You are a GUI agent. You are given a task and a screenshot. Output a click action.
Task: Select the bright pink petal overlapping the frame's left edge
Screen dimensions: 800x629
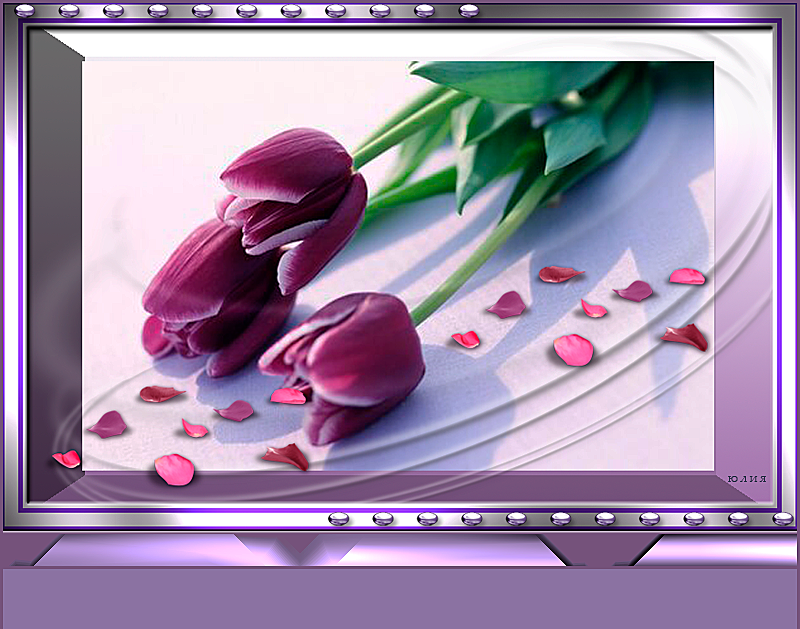(66, 458)
